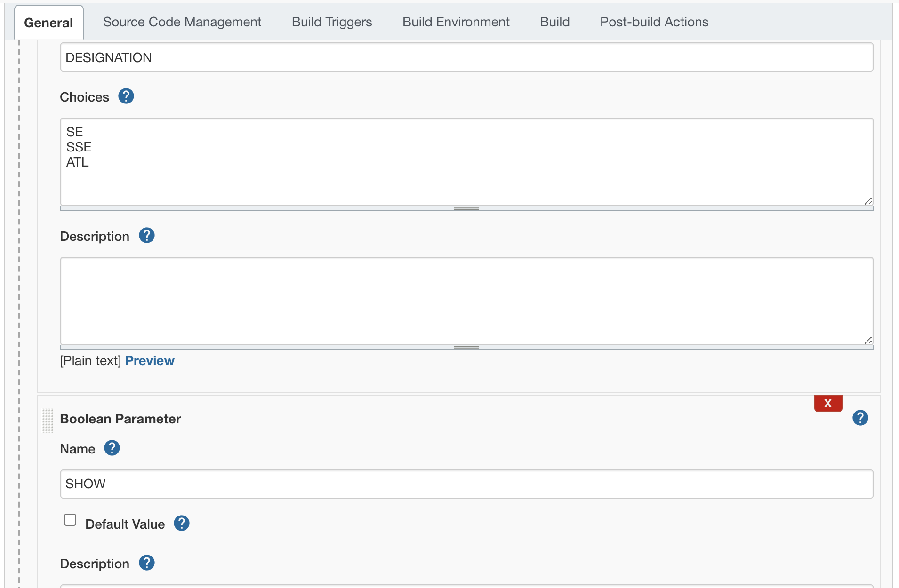Viewport: 899px width, 588px height.
Task: Open help for the Boolean Parameter section
Action: (x=860, y=418)
